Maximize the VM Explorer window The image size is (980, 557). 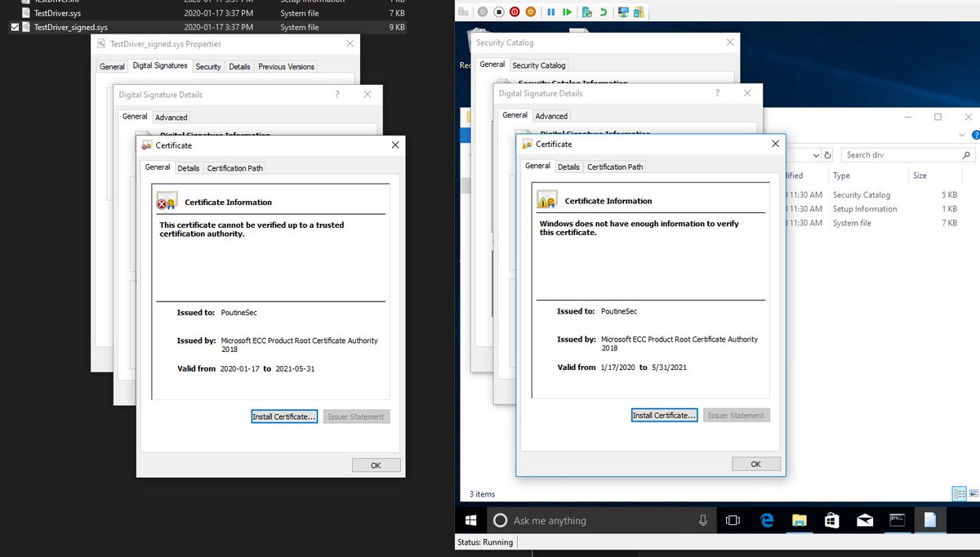(938, 117)
